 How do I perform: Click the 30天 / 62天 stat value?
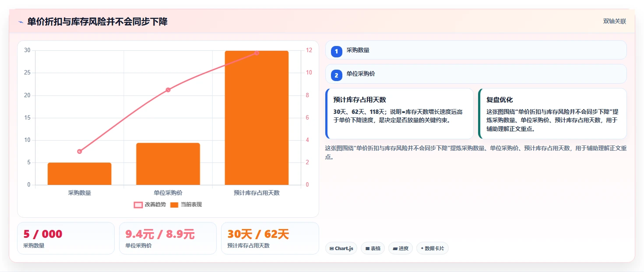coord(258,234)
